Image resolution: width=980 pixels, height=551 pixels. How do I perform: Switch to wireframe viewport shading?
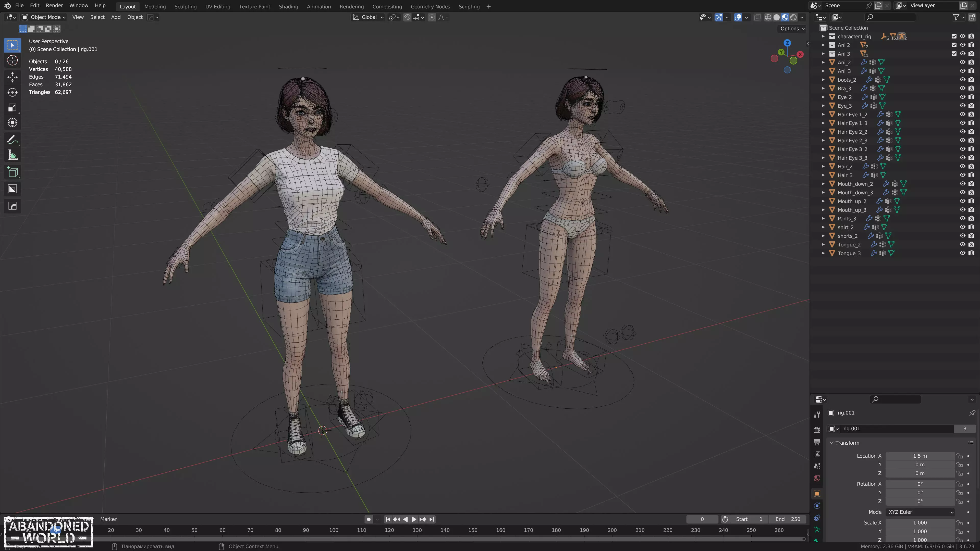(768, 17)
